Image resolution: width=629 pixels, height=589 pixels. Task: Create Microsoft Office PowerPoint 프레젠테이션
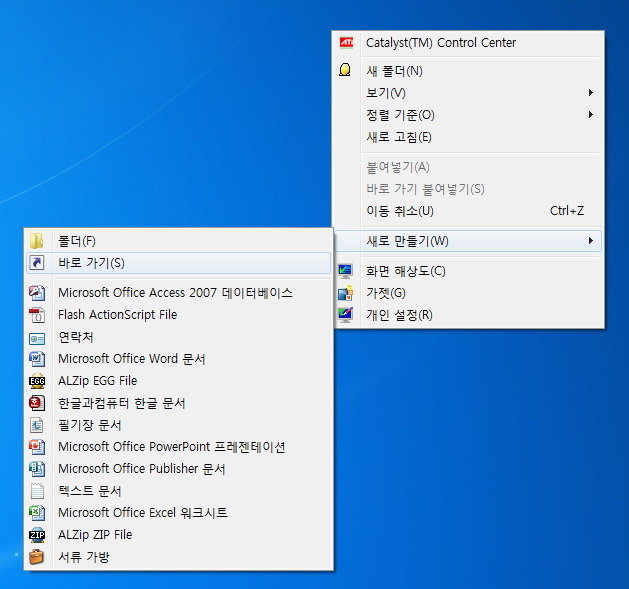(x=179, y=447)
